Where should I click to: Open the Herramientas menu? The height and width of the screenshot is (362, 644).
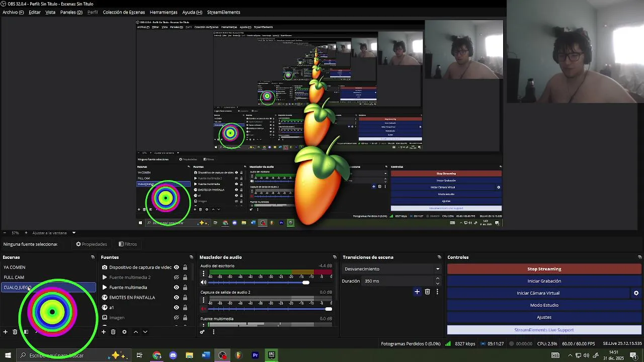click(164, 12)
